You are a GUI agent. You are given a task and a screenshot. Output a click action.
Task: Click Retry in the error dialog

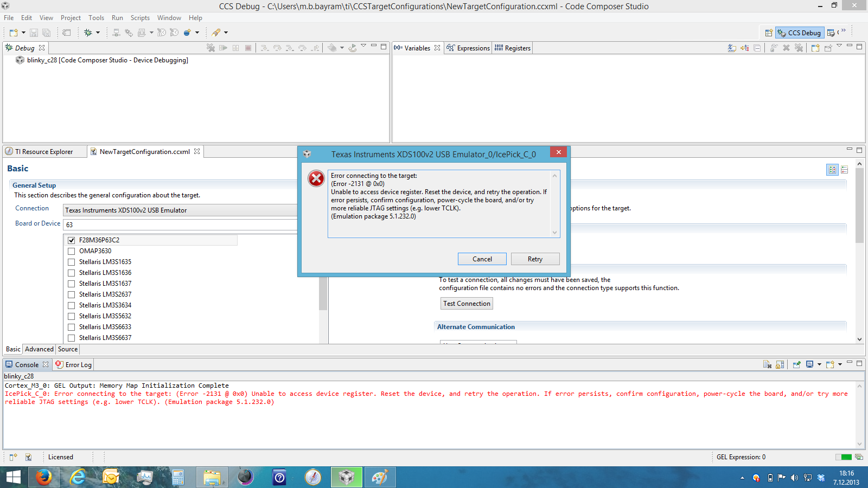click(x=535, y=259)
